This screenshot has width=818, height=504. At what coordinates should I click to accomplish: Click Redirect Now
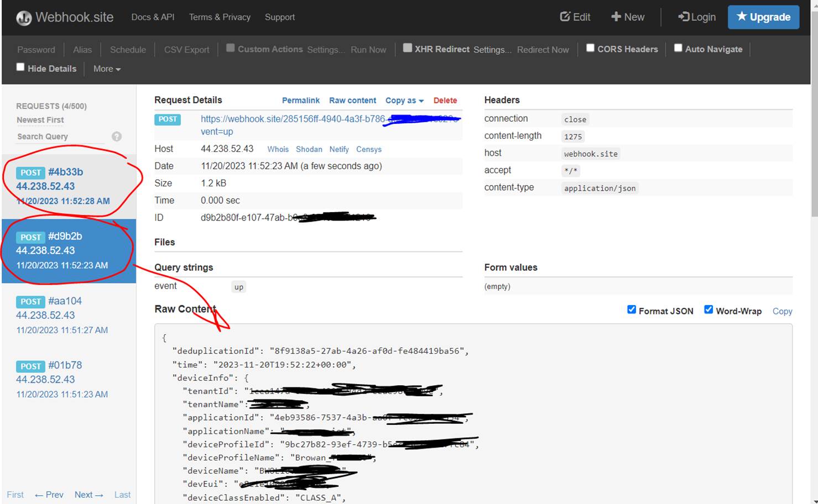coord(543,50)
